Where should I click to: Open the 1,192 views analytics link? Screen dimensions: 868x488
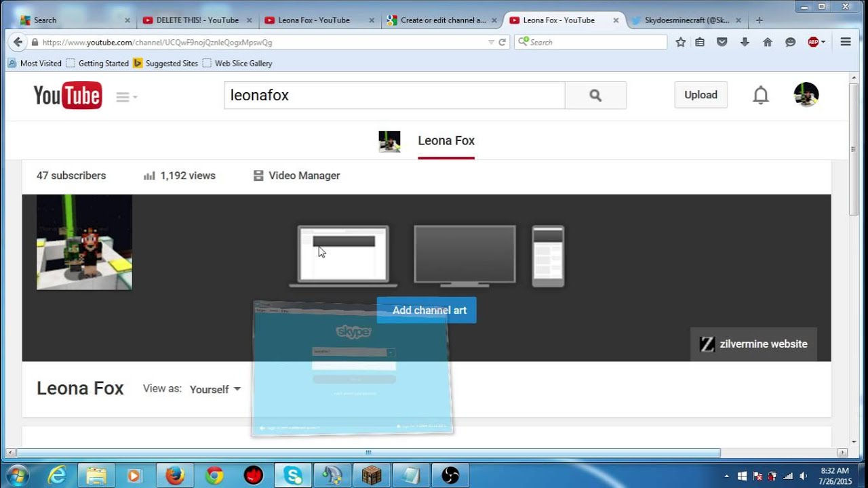tap(188, 176)
